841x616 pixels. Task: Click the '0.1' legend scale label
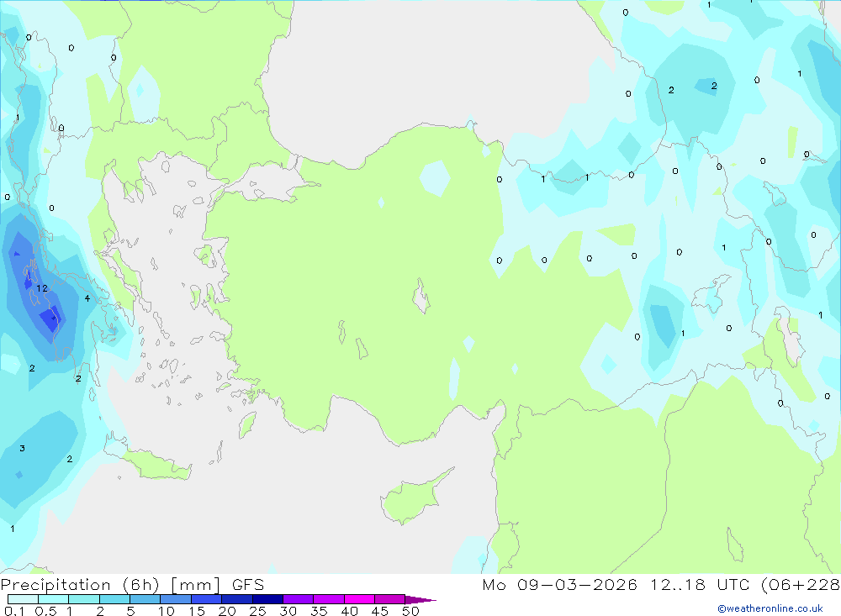click(x=14, y=611)
